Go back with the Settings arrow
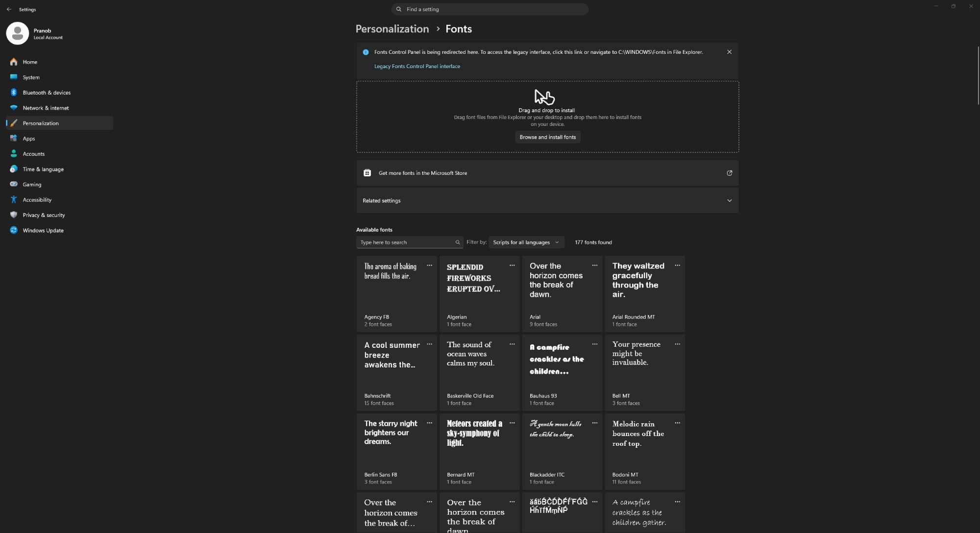The image size is (980, 533). (x=9, y=9)
